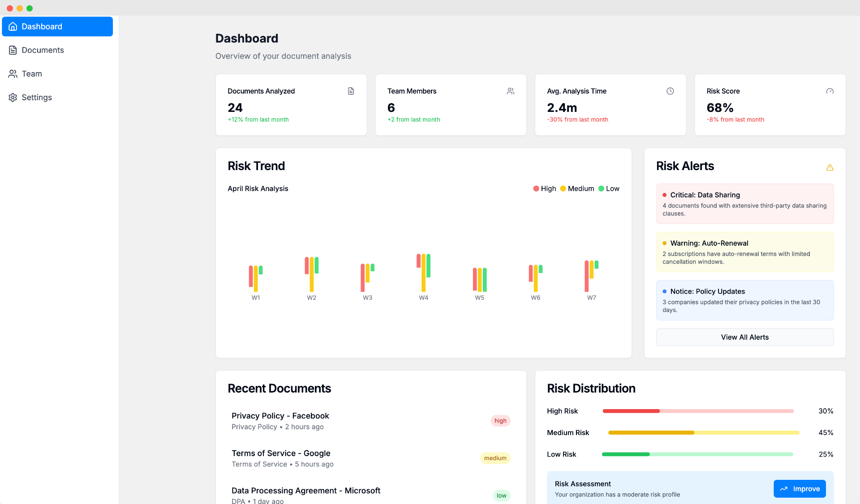Click the W2 bar group in chart
Image resolution: width=860 pixels, height=504 pixels.
312,274
